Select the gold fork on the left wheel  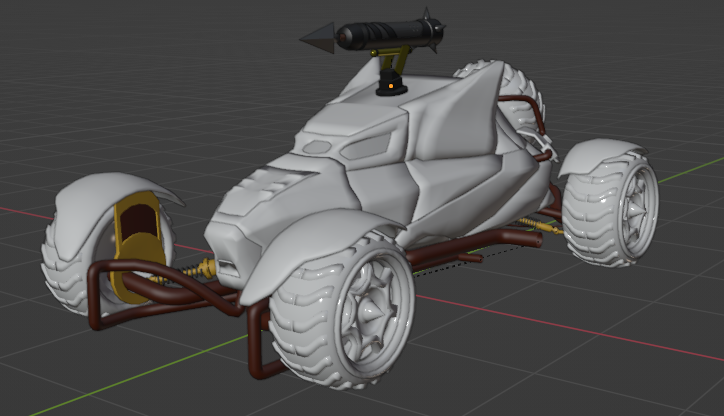(x=137, y=247)
